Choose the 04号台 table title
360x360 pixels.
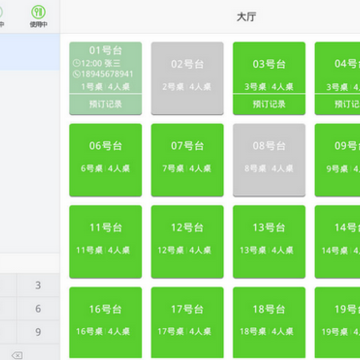(x=347, y=64)
